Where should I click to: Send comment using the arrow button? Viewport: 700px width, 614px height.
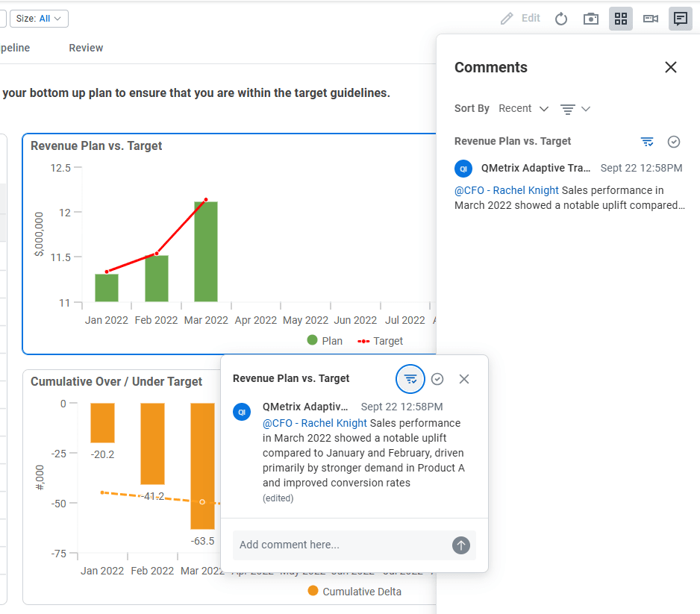[461, 545]
